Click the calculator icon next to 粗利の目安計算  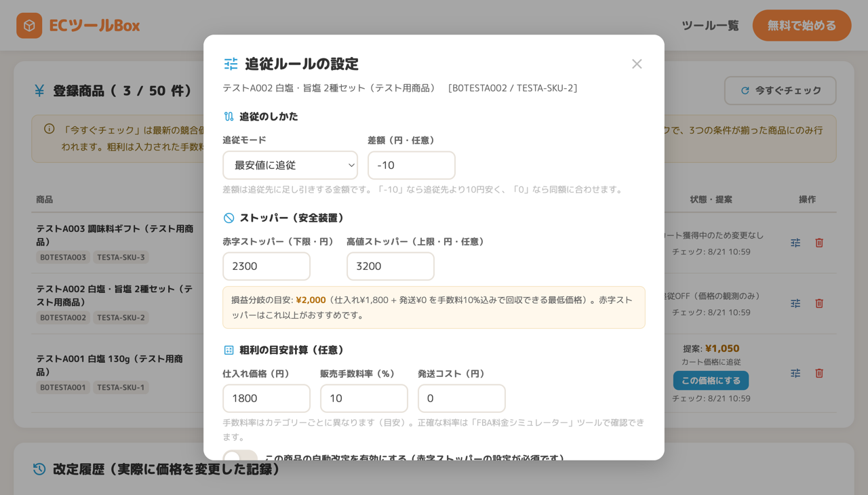click(x=229, y=350)
